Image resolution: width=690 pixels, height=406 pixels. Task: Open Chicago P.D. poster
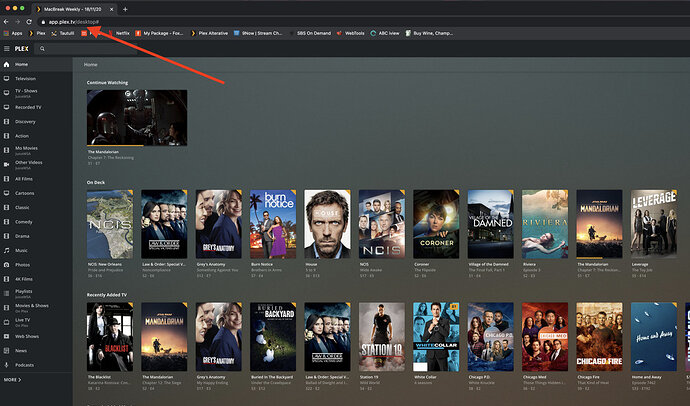(491, 337)
